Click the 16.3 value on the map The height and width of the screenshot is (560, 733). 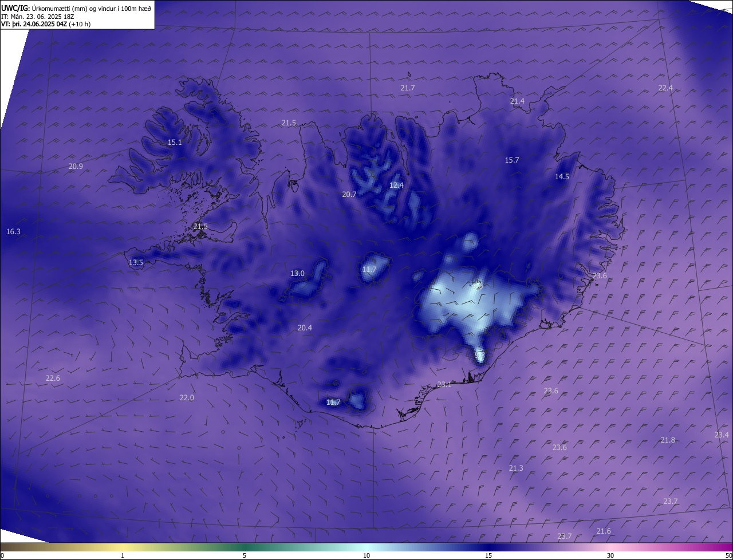tap(13, 231)
